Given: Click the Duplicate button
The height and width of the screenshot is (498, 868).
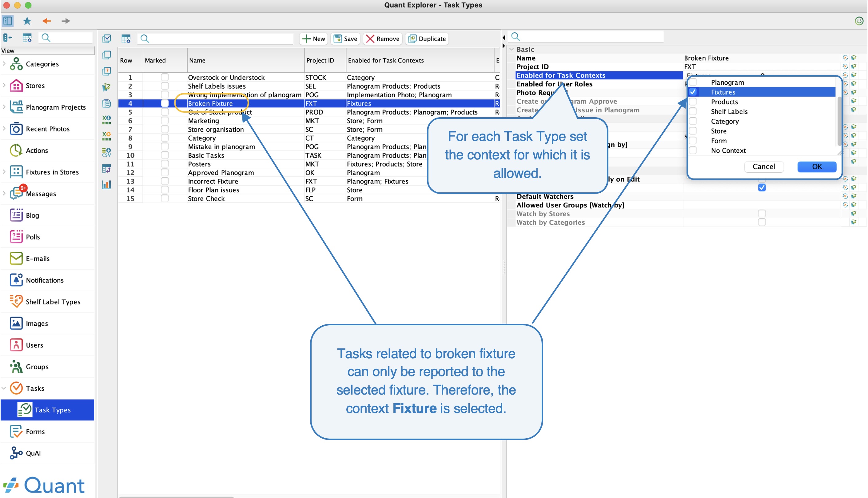Looking at the screenshot, I should [427, 39].
